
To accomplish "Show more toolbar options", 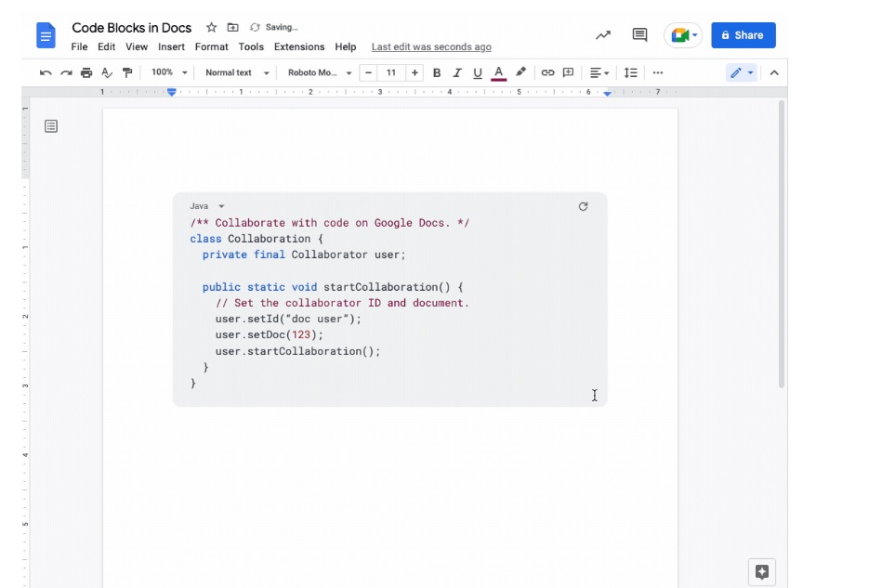I will coord(658,72).
